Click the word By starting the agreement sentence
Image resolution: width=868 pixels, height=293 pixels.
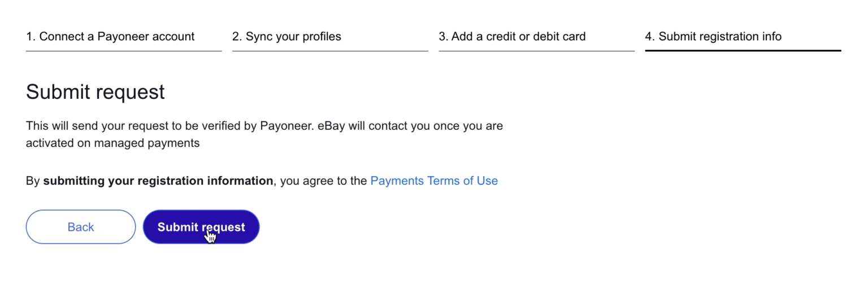(x=33, y=181)
